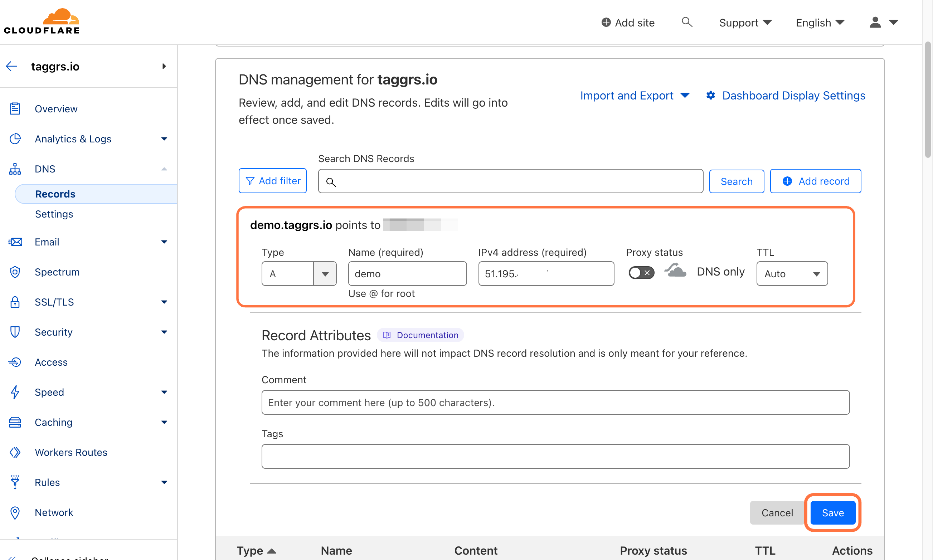Click the Workers Routes diamond icon
933x560 pixels.
[x=15, y=452]
